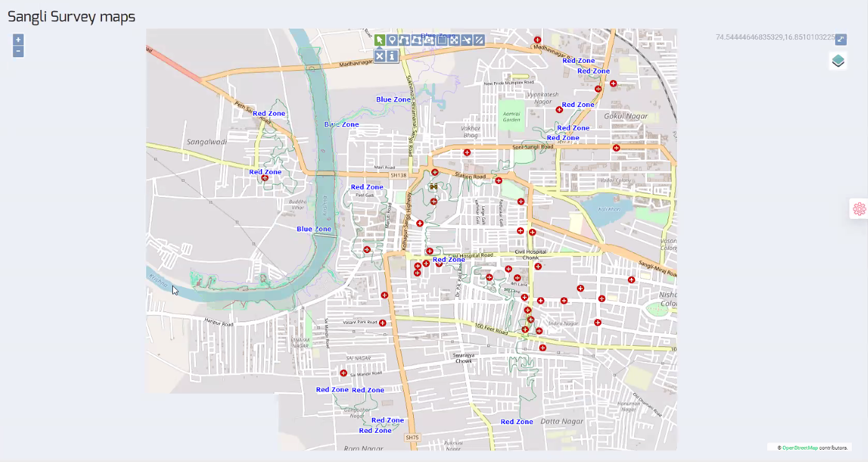Choose the point marker drawing tool
Image resolution: width=868 pixels, height=462 pixels.
pos(392,40)
